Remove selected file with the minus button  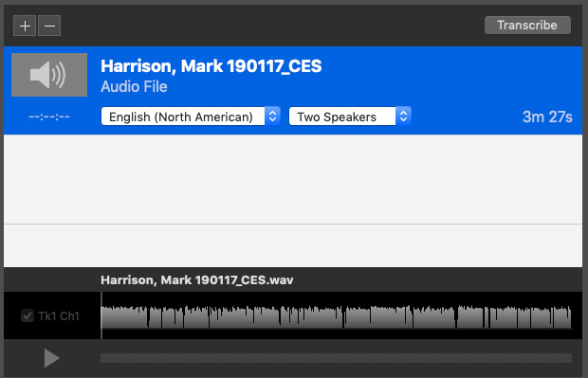point(49,26)
